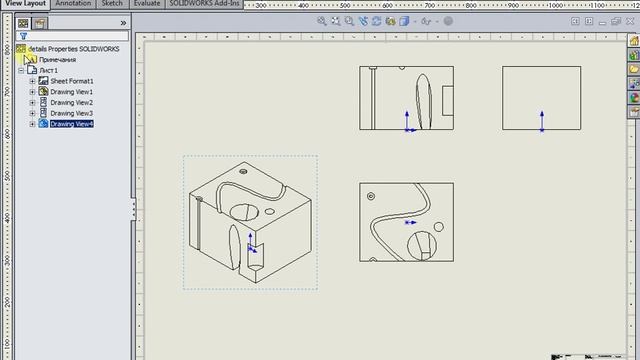Click the blue Rotate View icon
This screenshot has width=640, height=360.
click(363, 21)
